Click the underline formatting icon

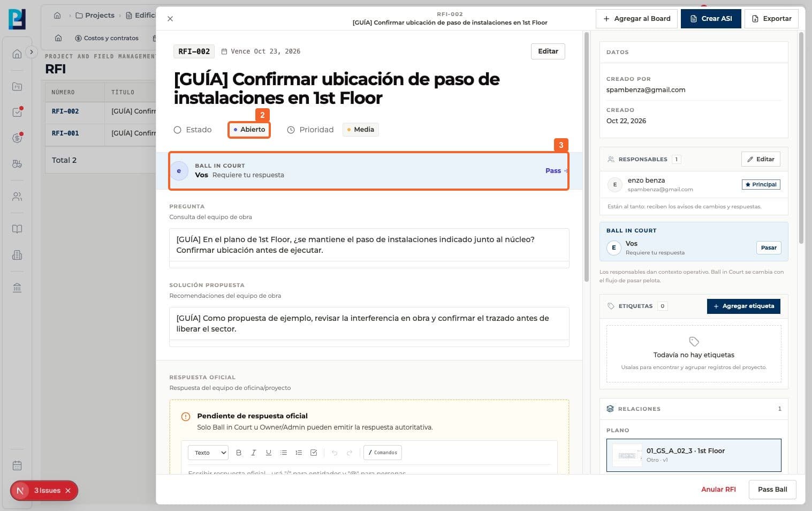coord(269,453)
